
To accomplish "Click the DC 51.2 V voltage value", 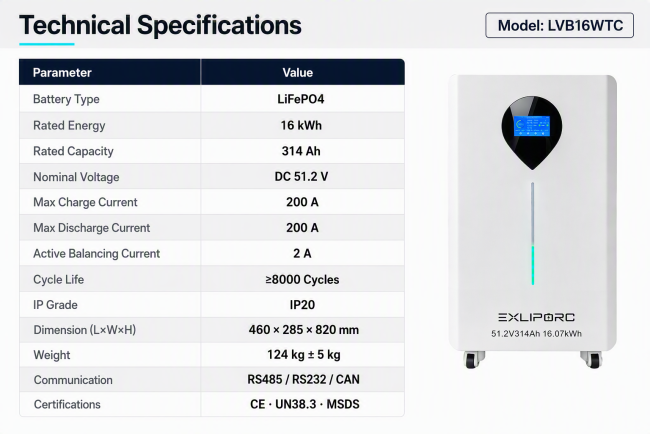I will click(301, 177).
